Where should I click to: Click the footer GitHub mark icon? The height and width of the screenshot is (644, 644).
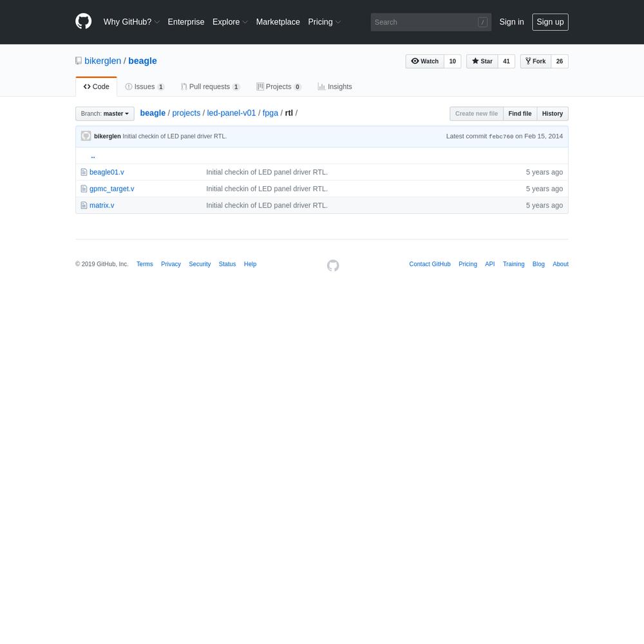333,265
